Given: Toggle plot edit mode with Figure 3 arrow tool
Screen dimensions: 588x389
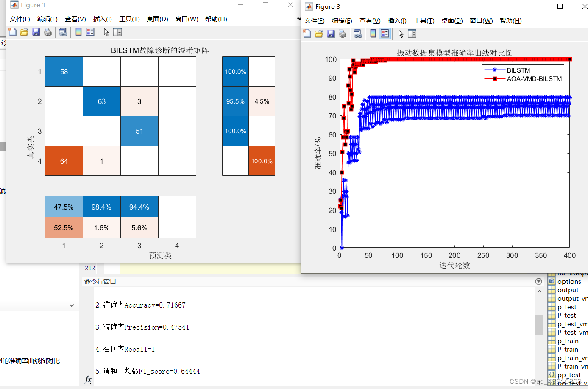Looking at the screenshot, I should pyautogui.click(x=400, y=34).
